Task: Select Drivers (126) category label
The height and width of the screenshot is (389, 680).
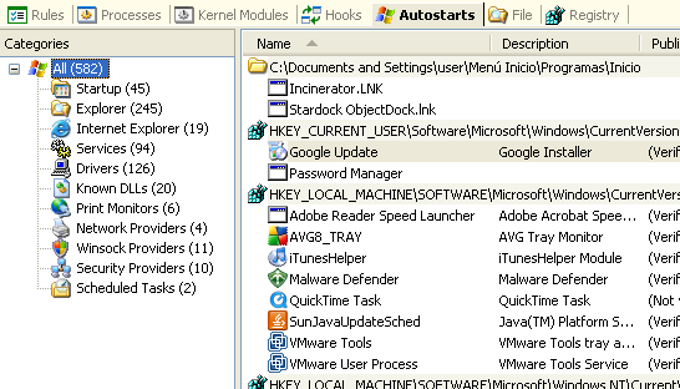Action: pyautogui.click(x=115, y=169)
